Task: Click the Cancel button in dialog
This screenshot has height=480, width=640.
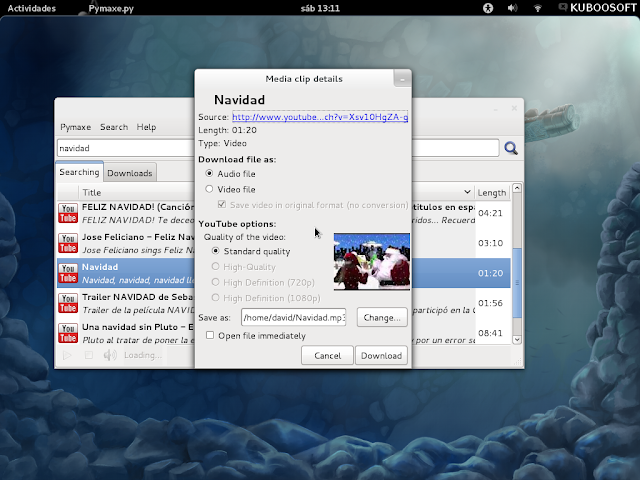Action: click(327, 356)
